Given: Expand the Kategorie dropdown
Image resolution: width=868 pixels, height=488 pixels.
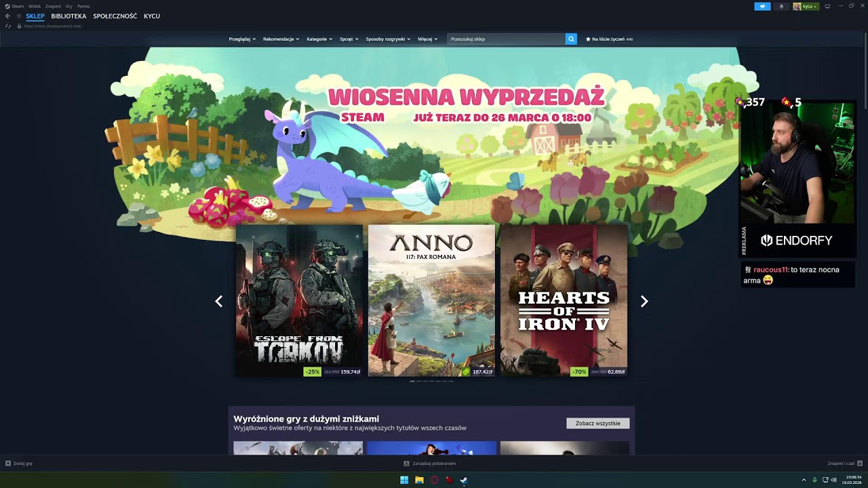Looking at the screenshot, I should (x=319, y=39).
